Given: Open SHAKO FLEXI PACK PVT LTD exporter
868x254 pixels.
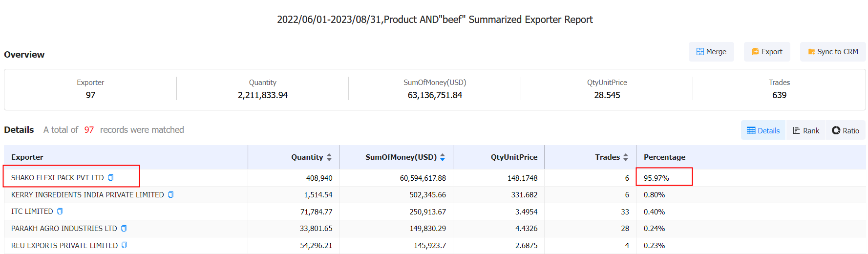Looking at the screenshot, I should (58, 178).
